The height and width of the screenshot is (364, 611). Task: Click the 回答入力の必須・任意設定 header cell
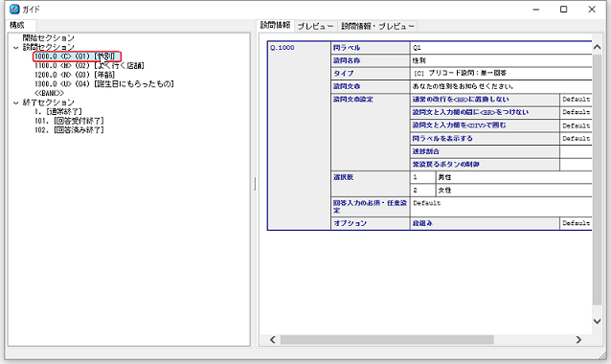pos(371,207)
